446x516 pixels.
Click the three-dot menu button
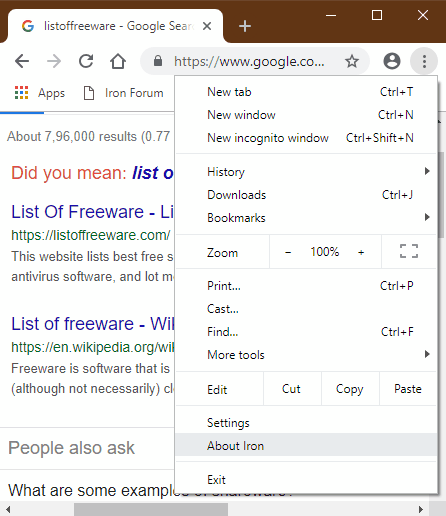(x=424, y=61)
